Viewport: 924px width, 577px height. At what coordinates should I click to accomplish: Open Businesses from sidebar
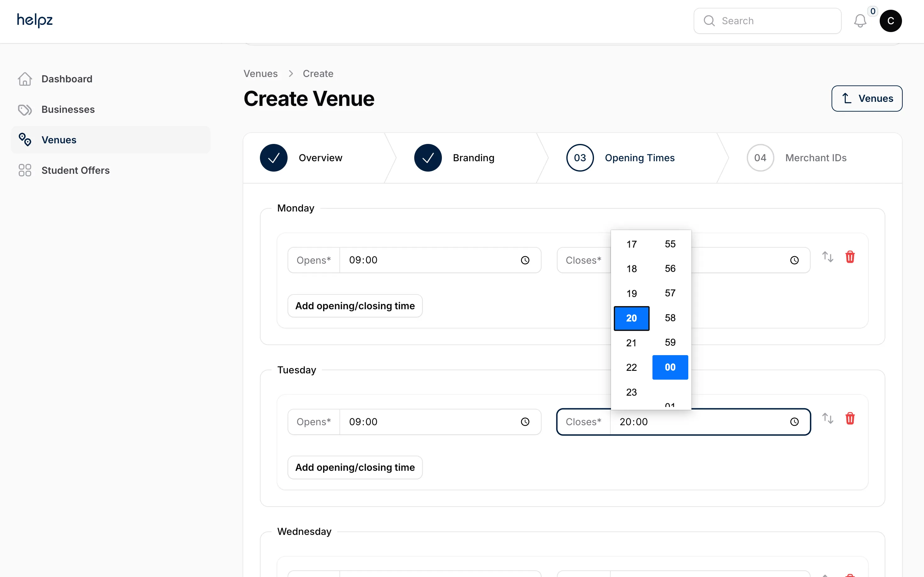(111, 109)
